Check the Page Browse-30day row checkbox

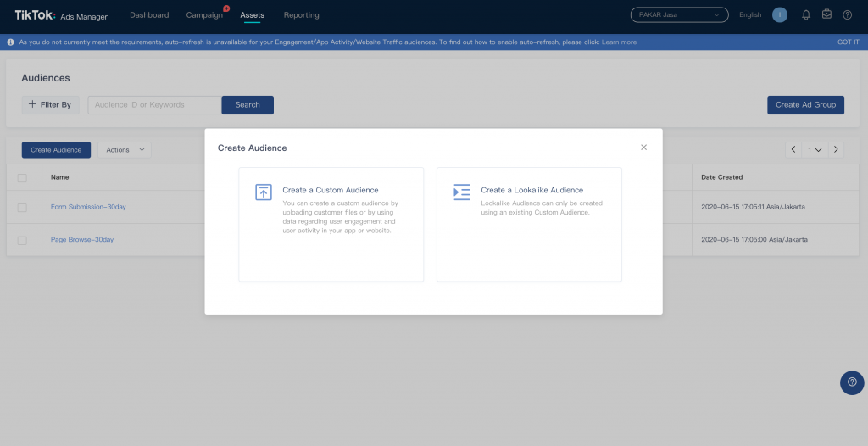(22, 241)
